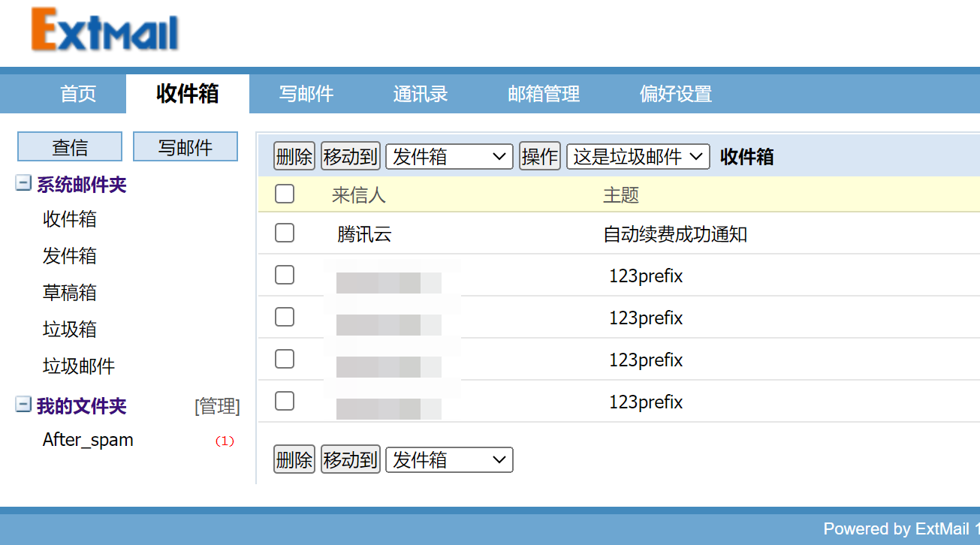
Task: Check the 腾讯云 email checkbox
Action: point(285,233)
